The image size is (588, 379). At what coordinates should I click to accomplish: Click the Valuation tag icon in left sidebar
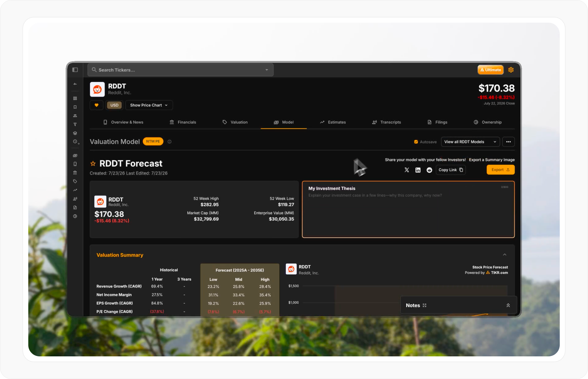(x=75, y=181)
